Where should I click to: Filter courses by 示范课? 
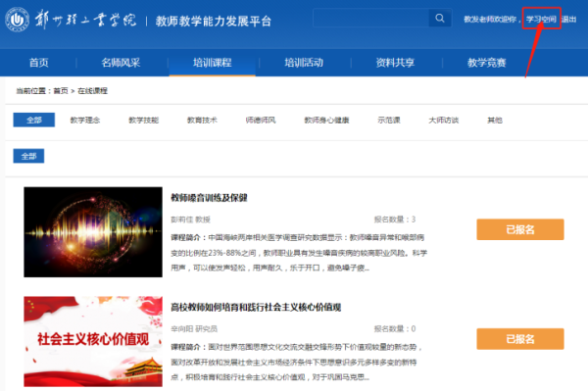point(389,120)
